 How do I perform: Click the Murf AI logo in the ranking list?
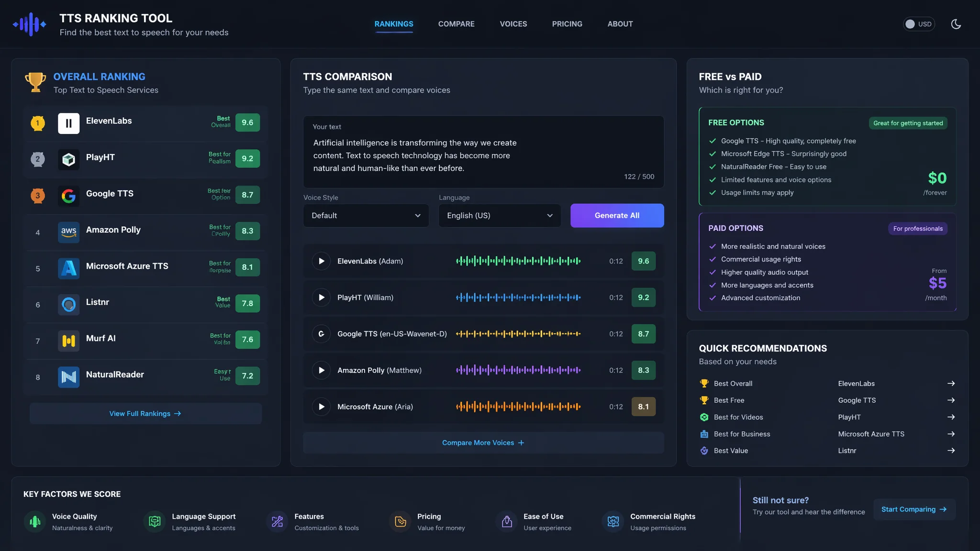pyautogui.click(x=68, y=341)
